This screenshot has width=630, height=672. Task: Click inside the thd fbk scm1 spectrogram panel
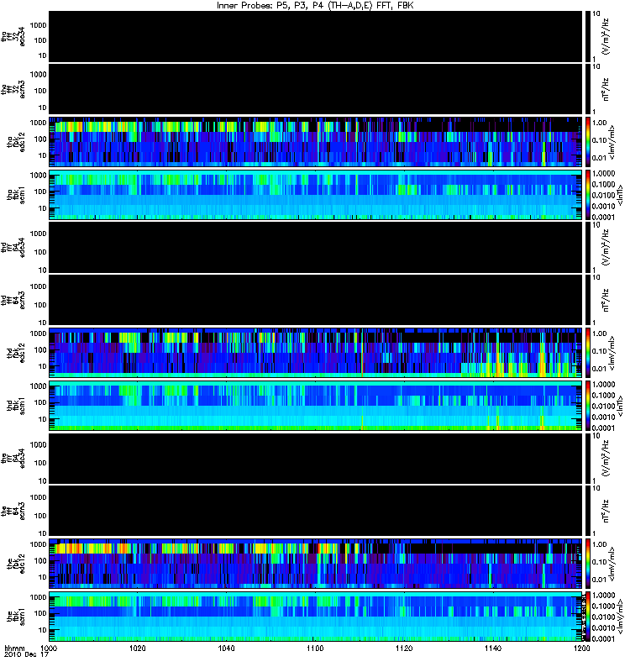click(315, 406)
